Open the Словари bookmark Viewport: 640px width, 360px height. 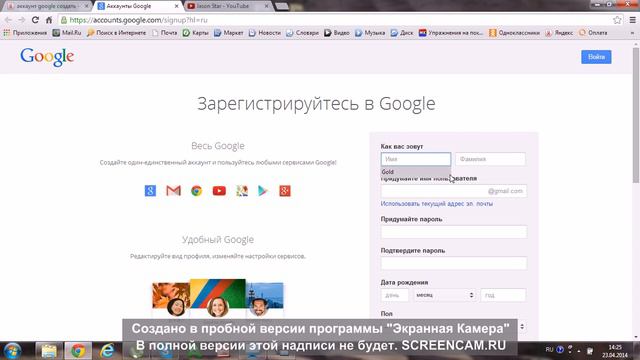[302, 33]
